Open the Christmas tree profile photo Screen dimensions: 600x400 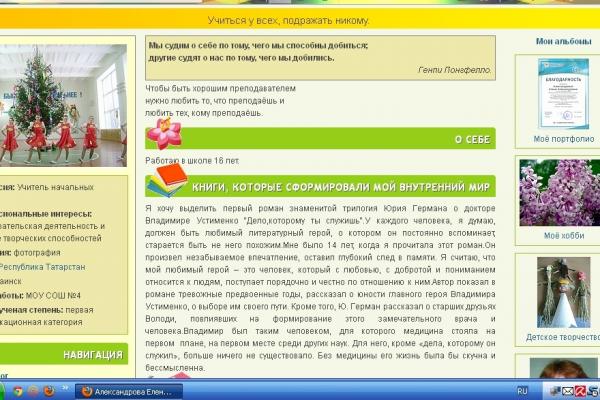coord(63,105)
